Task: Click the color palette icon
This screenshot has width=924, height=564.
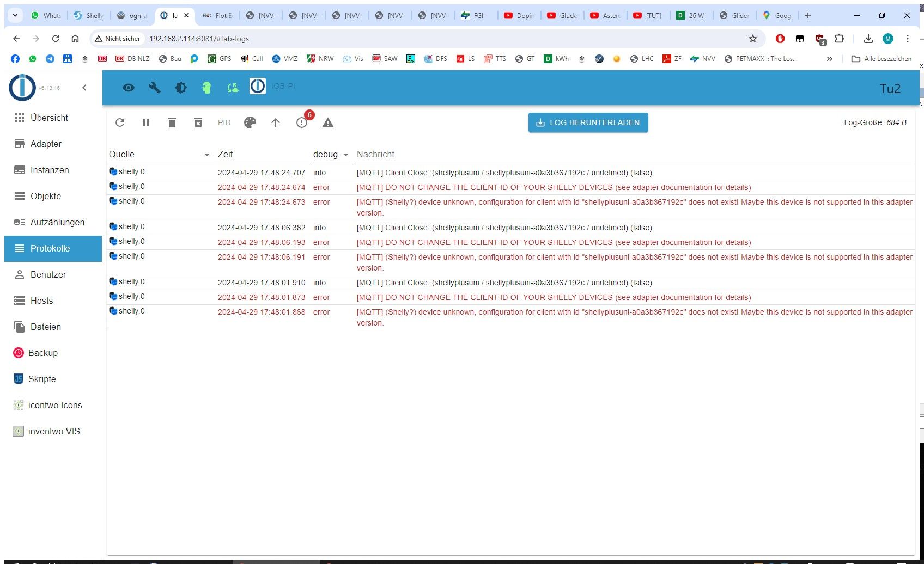Action: click(x=250, y=122)
